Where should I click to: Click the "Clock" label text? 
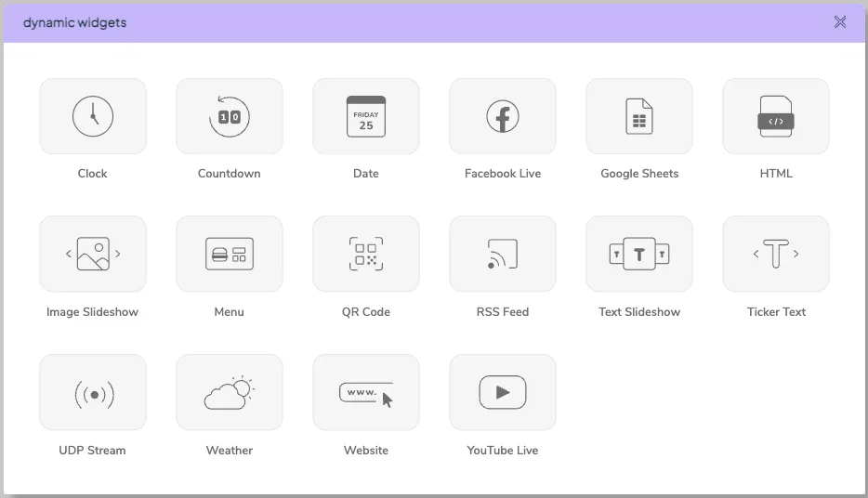click(x=92, y=173)
